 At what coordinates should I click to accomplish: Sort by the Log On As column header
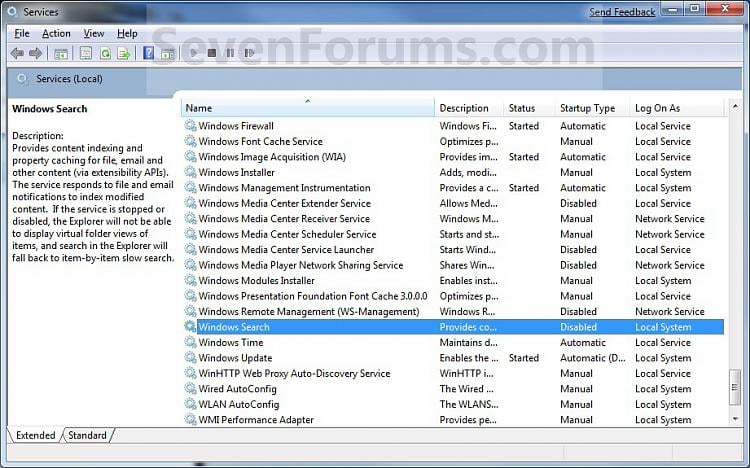coord(678,108)
